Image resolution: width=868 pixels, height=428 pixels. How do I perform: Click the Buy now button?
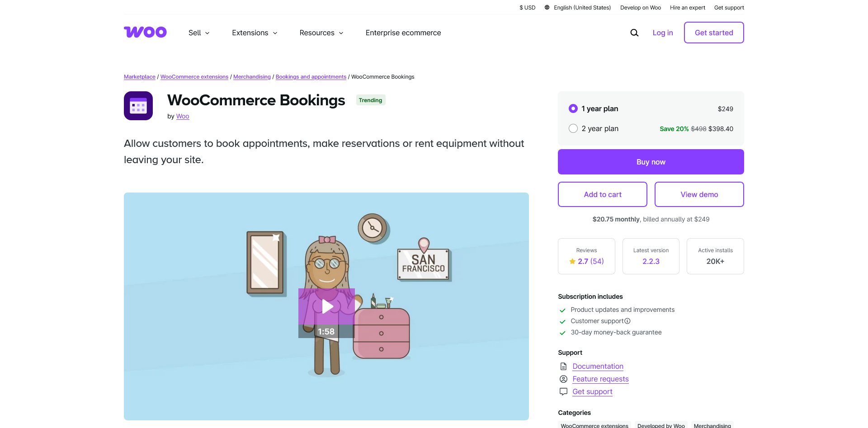(x=651, y=162)
